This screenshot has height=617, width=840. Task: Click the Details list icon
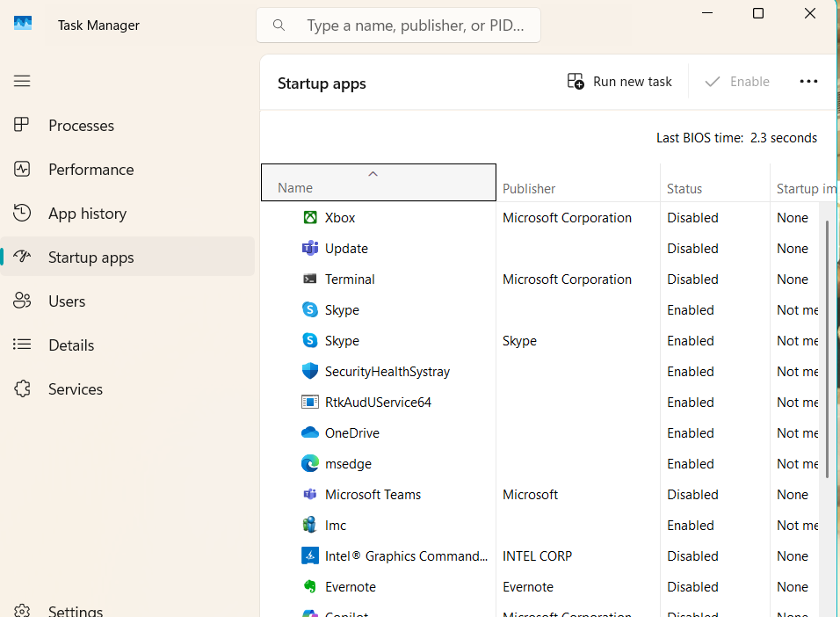click(22, 345)
